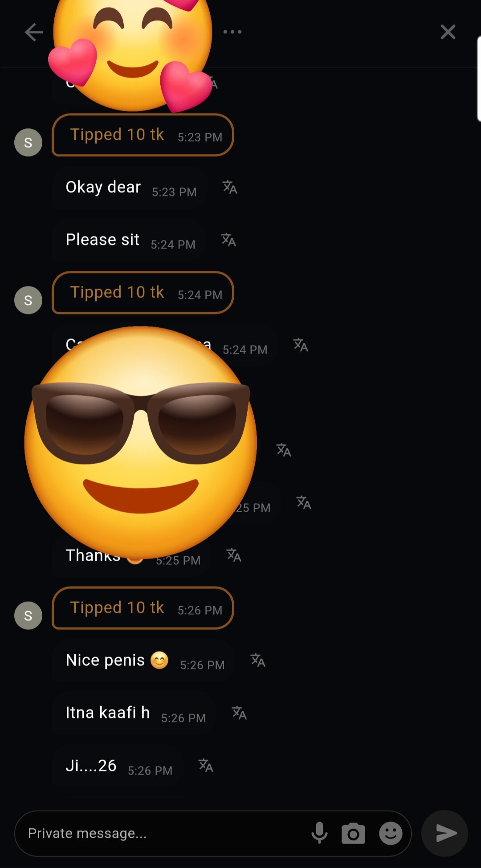Image resolution: width=481 pixels, height=868 pixels.
Task: Translate the "Itna kaafi h" message
Action: 239,713
